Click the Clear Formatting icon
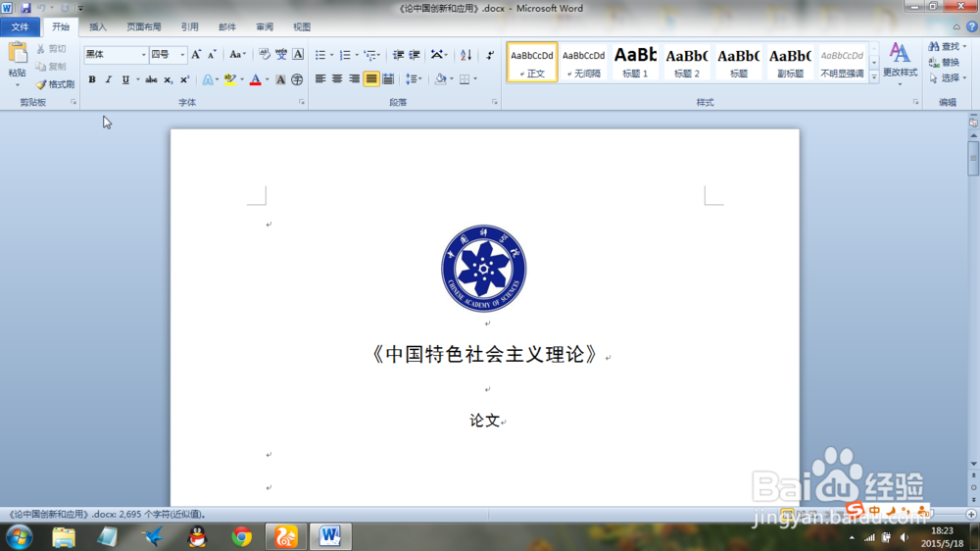 pos(265,55)
